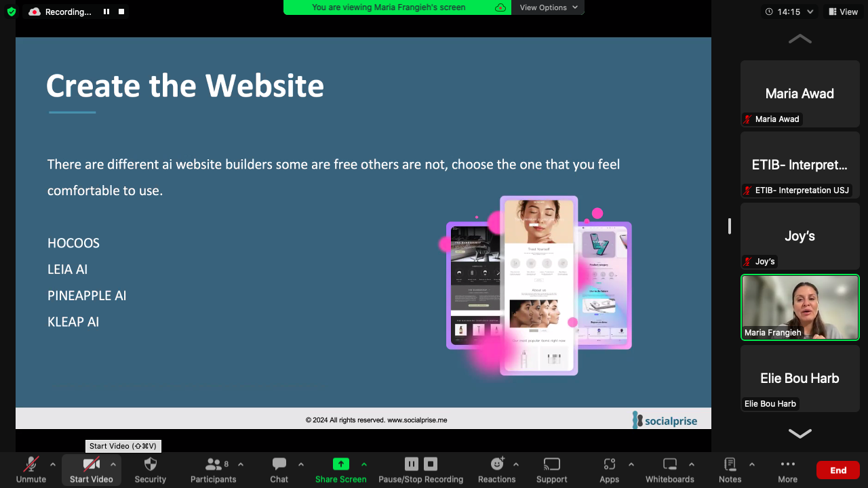This screenshot has height=488, width=868.
Task: Expand Share Screen options chevron
Action: [x=364, y=464]
